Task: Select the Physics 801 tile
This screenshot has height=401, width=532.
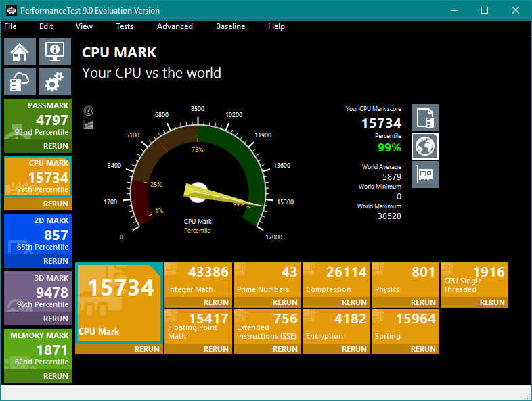Action: [x=405, y=280]
